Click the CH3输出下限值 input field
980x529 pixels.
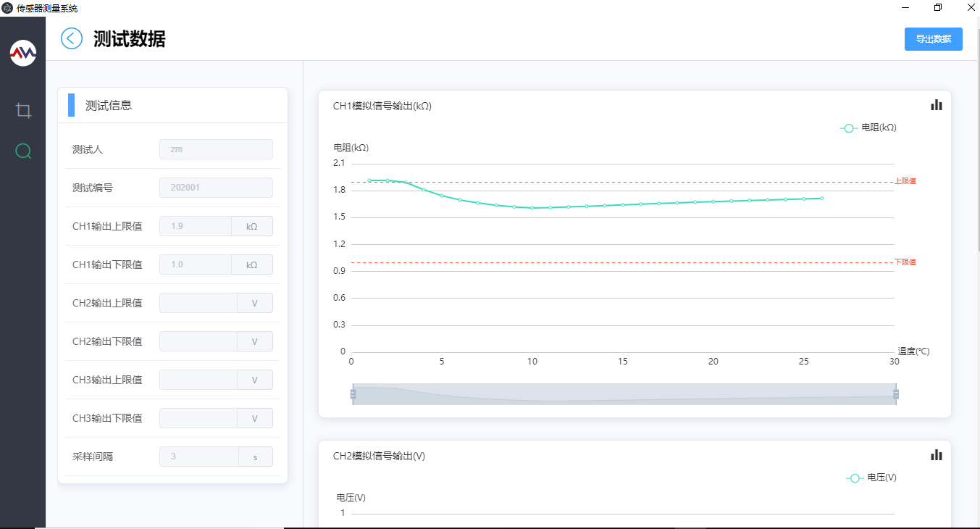click(x=198, y=418)
